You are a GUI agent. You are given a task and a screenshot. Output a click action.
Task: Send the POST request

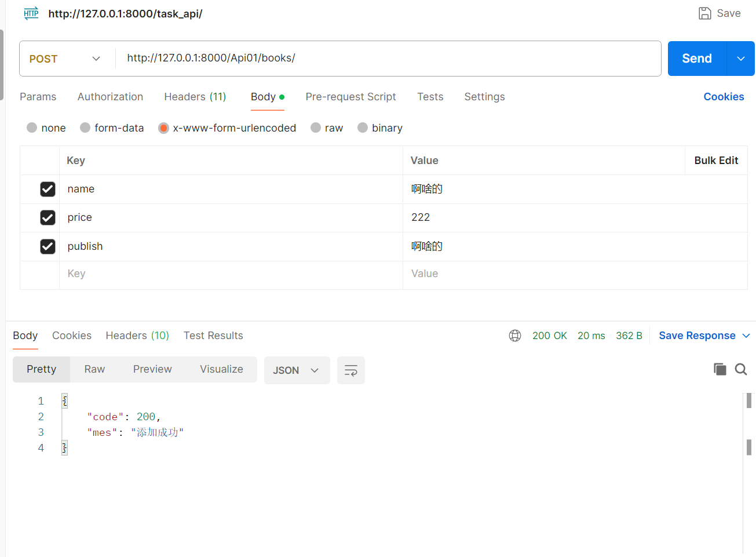pyautogui.click(x=697, y=59)
